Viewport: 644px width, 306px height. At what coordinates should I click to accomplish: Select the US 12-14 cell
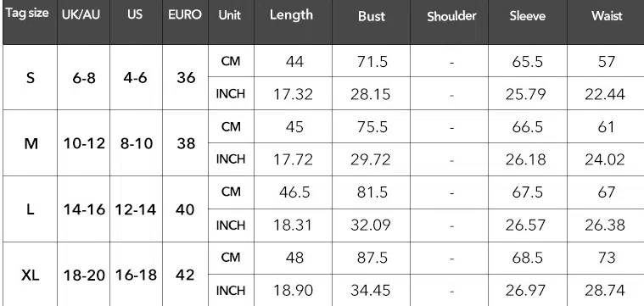tap(136, 209)
